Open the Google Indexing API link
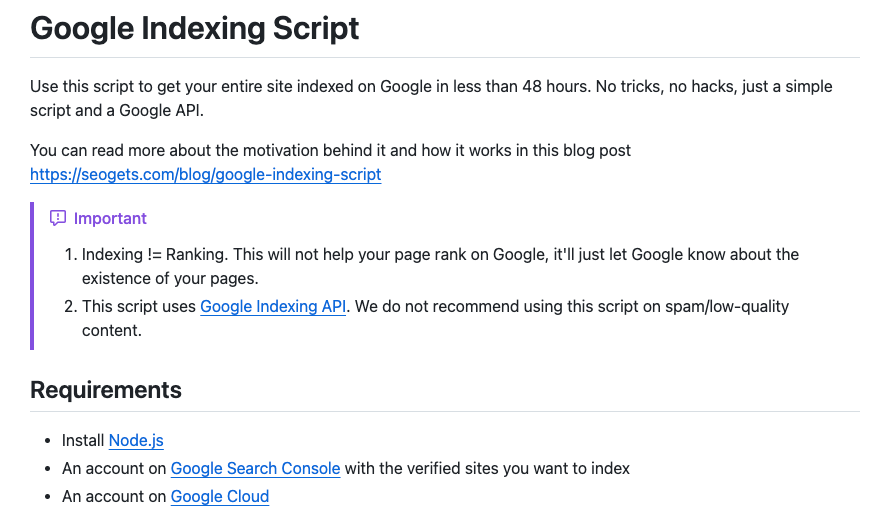Screen dimensions: 884x516 pos(273,306)
